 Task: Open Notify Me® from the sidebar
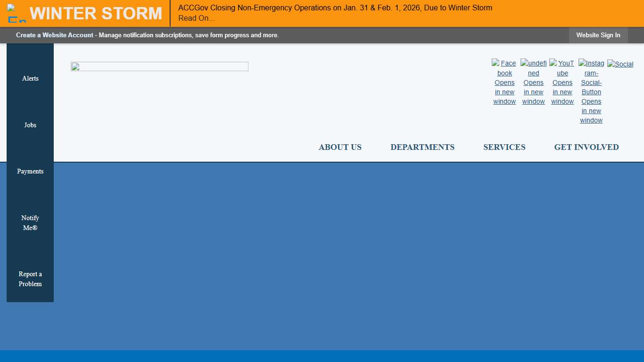30,222
